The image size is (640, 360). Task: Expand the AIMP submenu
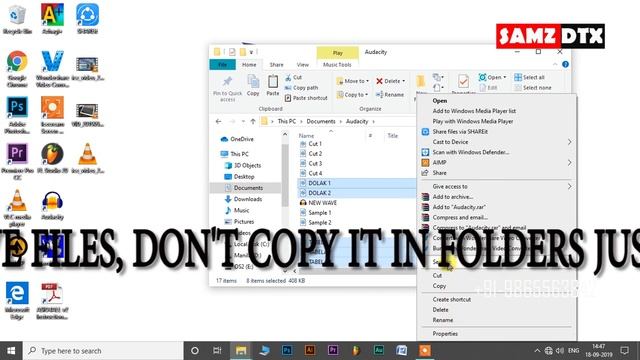point(569,162)
